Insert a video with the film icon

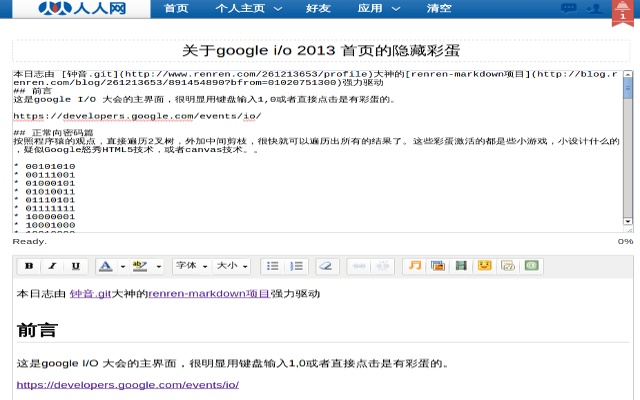461,266
